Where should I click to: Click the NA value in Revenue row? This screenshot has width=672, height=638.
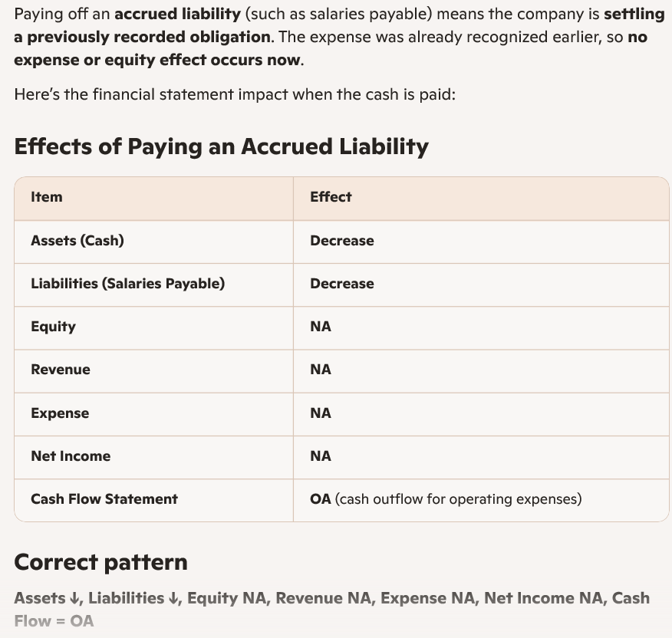tap(321, 370)
